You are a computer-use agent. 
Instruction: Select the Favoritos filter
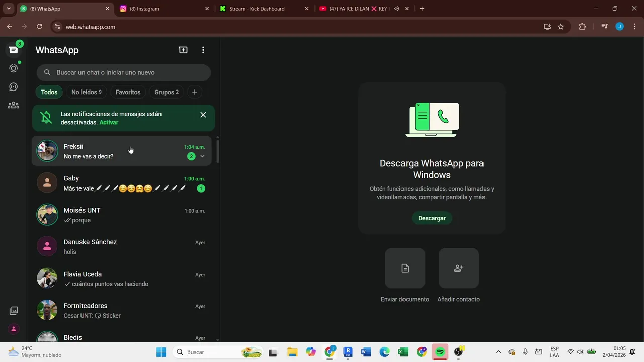[128, 92]
